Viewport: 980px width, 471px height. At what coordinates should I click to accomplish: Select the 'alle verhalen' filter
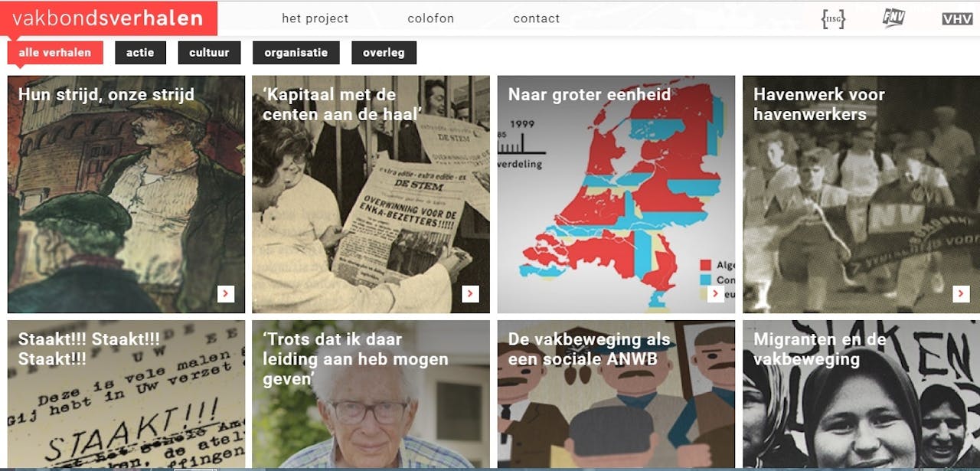click(55, 53)
